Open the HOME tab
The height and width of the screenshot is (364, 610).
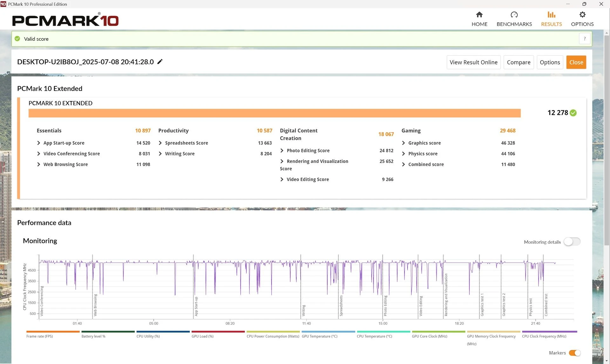point(479,19)
